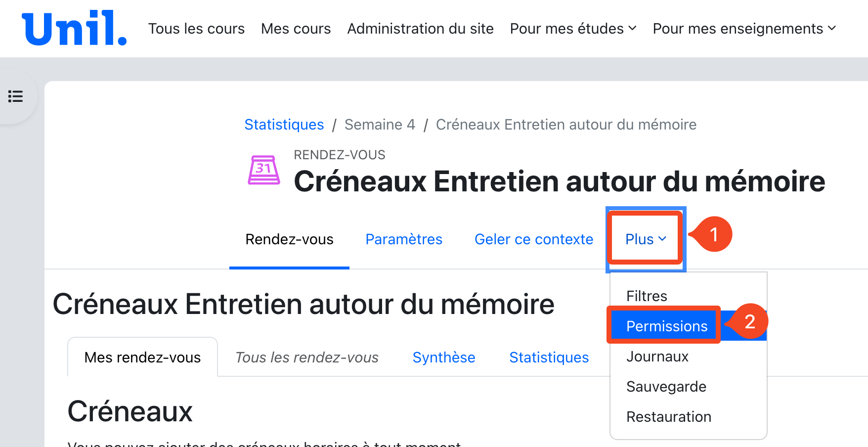Viewport: 868px width, 447px height.
Task: Click Geler ce contexte
Action: [534, 239]
